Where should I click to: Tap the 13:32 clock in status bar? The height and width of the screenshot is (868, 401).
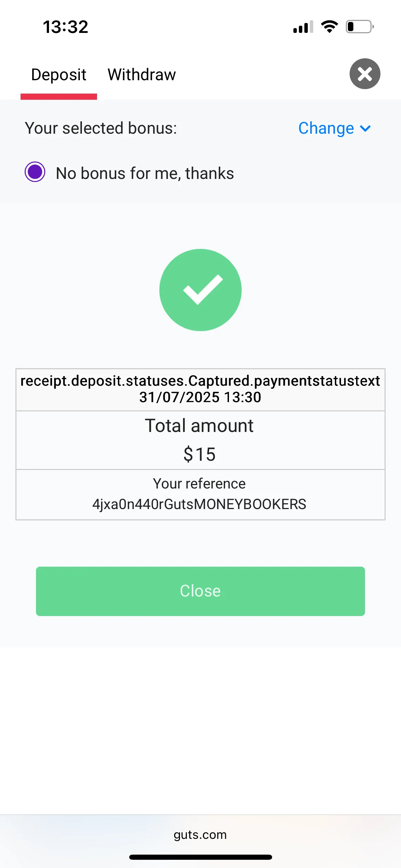tap(65, 27)
